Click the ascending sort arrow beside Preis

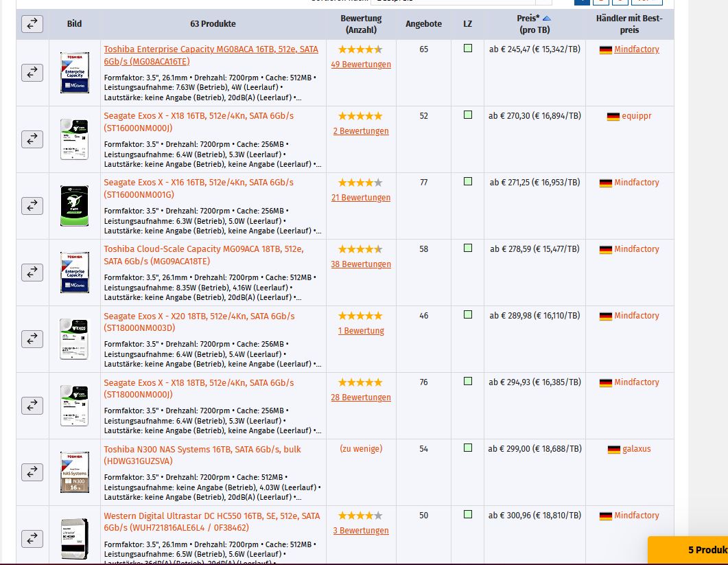(546, 18)
